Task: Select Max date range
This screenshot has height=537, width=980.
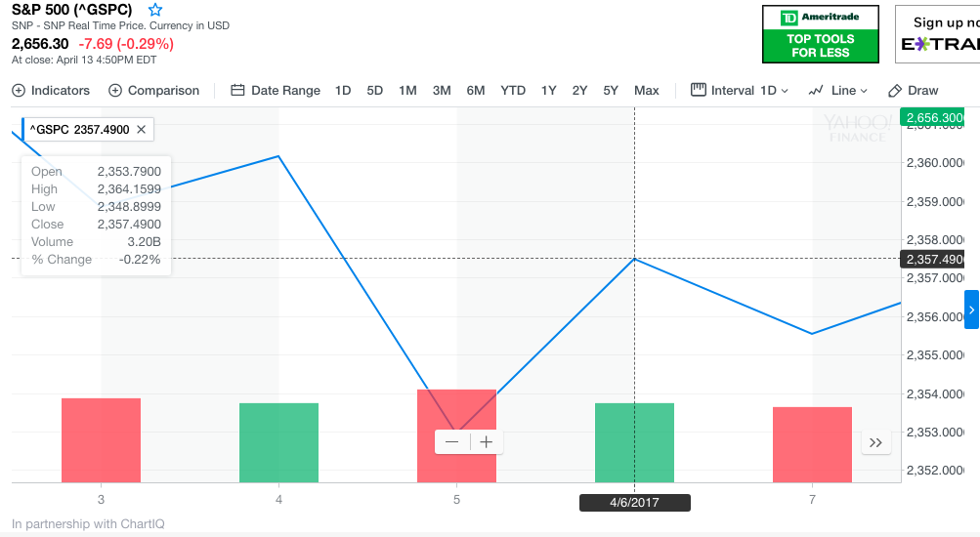Action: pyautogui.click(x=646, y=91)
